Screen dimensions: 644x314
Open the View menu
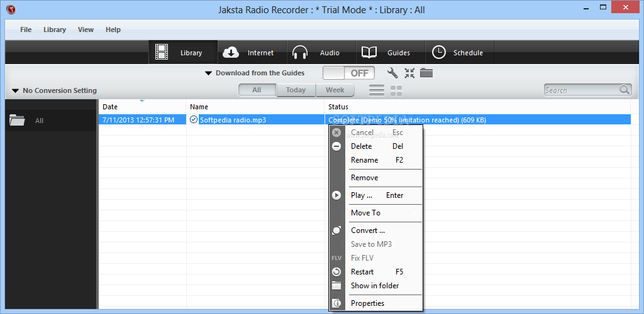tap(86, 30)
